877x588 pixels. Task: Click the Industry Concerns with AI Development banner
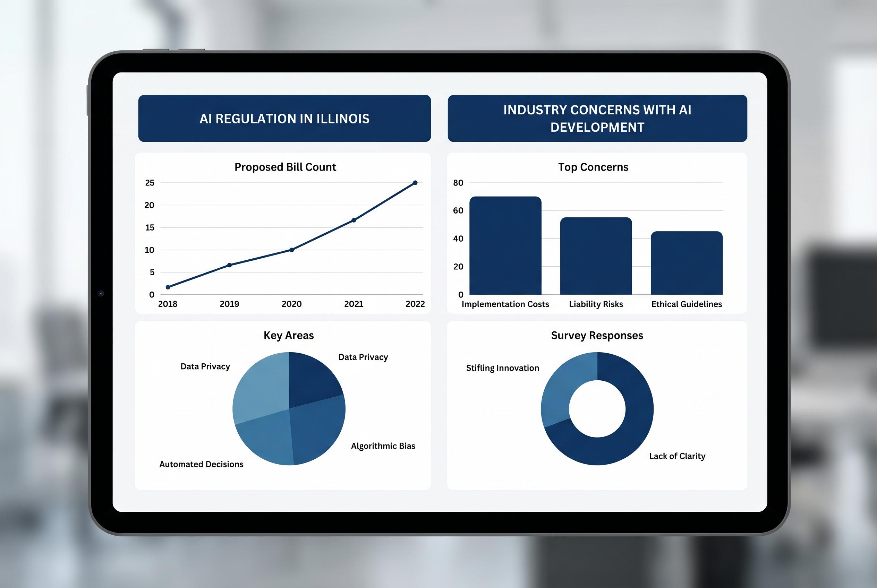click(x=597, y=119)
